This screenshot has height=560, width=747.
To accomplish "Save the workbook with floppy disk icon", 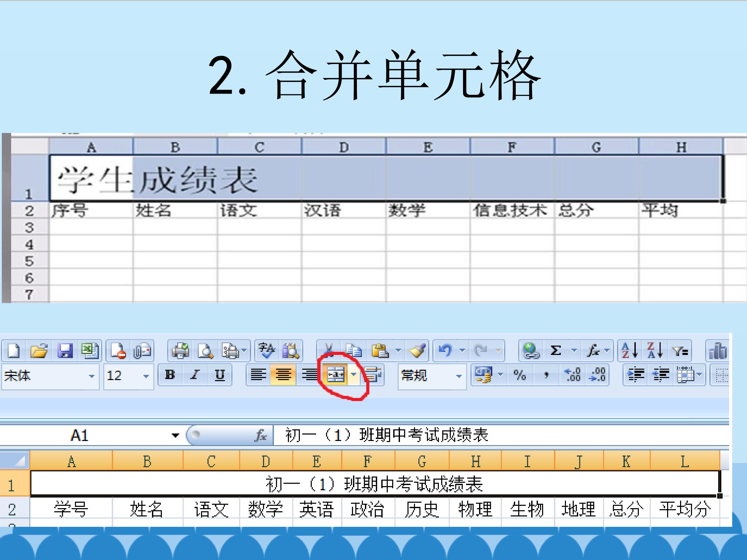I will point(65,351).
